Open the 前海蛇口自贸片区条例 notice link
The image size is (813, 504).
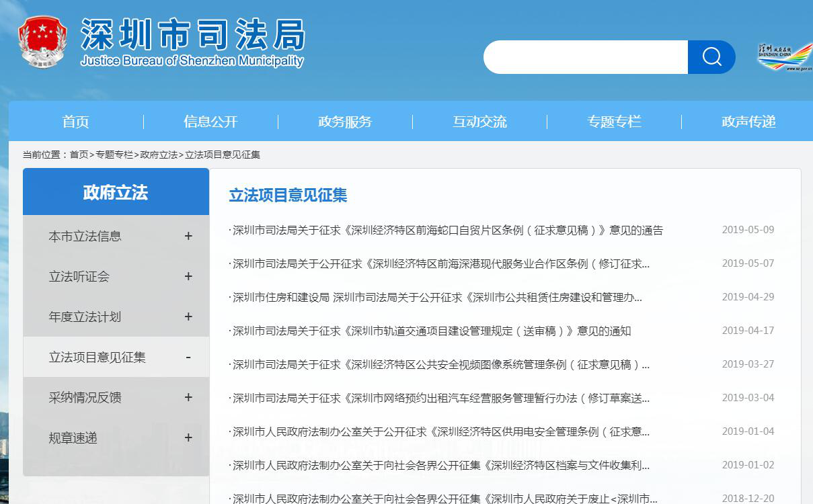447,230
